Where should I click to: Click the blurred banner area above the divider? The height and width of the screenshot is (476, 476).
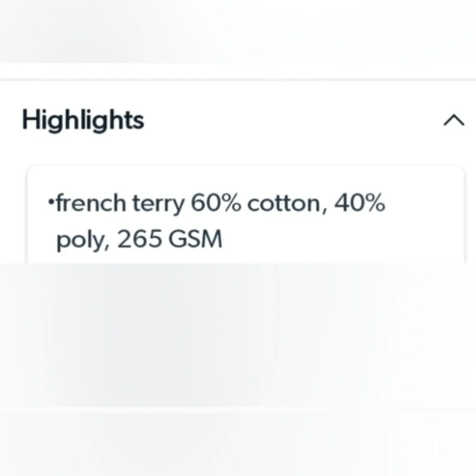click(238, 31)
